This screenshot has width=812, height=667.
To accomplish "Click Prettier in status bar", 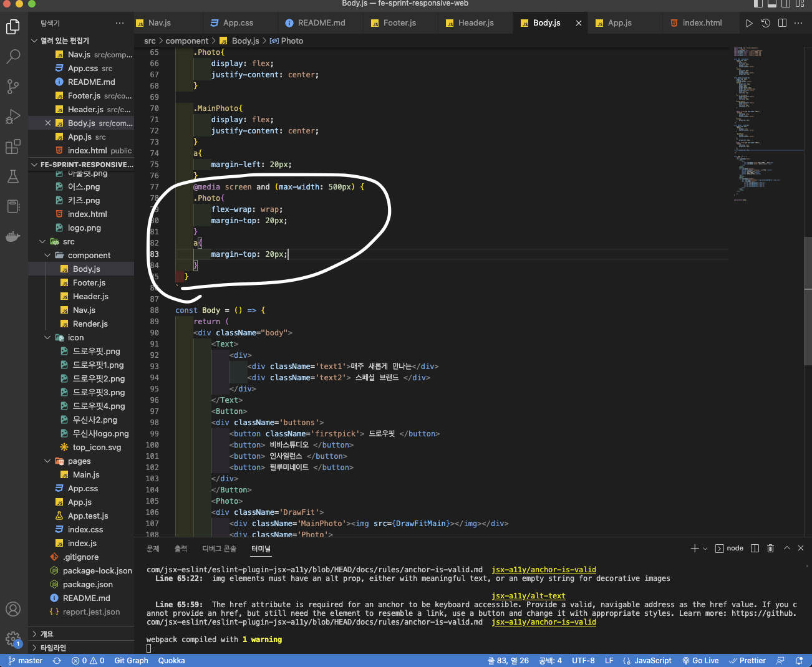I will coord(747,661).
